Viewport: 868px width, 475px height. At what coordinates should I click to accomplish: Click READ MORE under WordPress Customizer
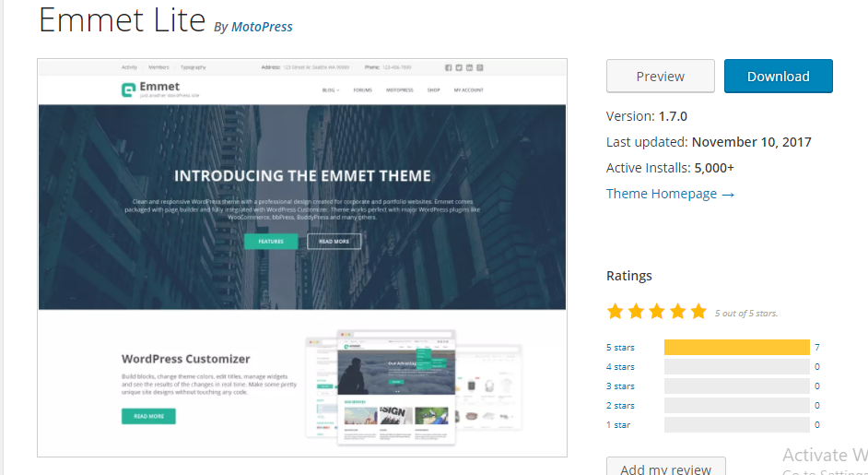(x=149, y=416)
